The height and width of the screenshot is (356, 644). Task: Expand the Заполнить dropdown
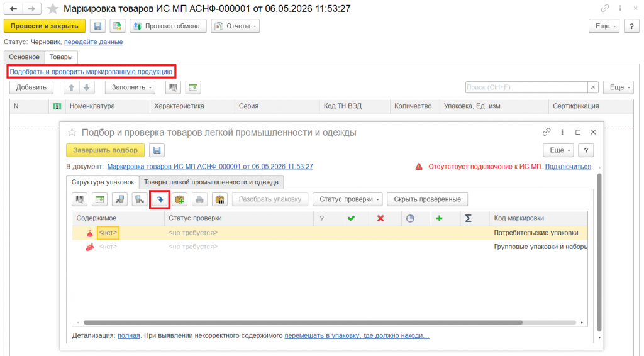[x=130, y=87]
